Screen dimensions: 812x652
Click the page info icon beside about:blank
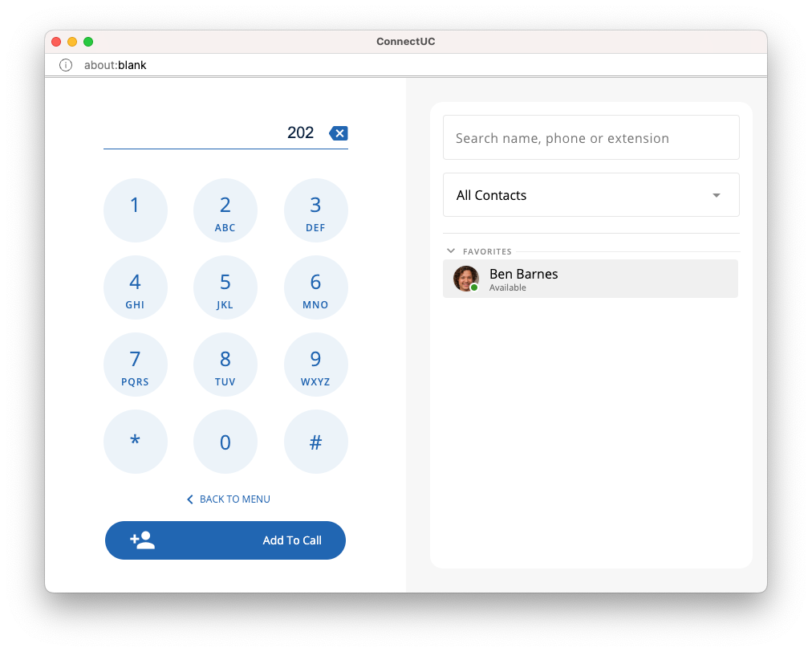tap(66, 65)
